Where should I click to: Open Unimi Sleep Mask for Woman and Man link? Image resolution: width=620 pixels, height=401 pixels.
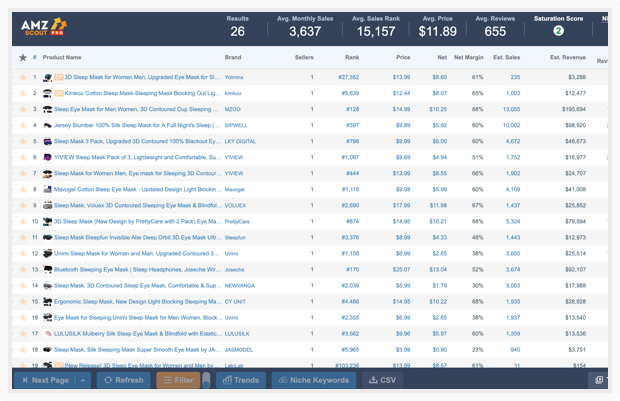tap(137, 253)
